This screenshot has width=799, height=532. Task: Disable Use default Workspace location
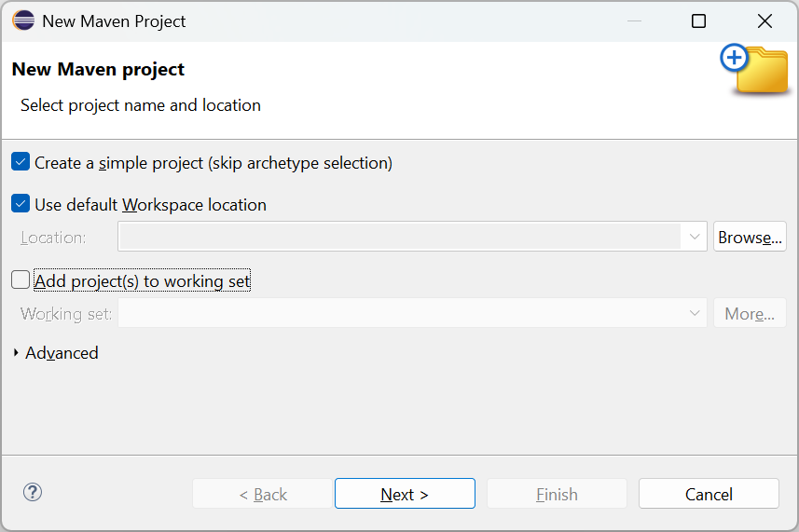coord(21,204)
